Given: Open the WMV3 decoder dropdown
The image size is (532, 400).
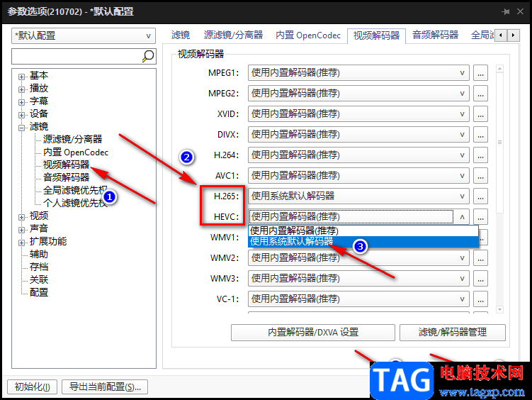Looking at the screenshot, I should [358, 279].
